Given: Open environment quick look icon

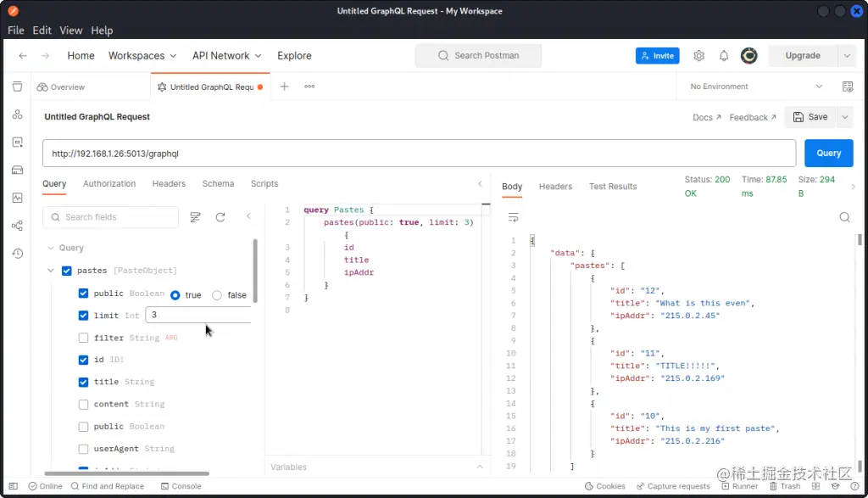Looking at the screenshot, I should tap(848, 87).
